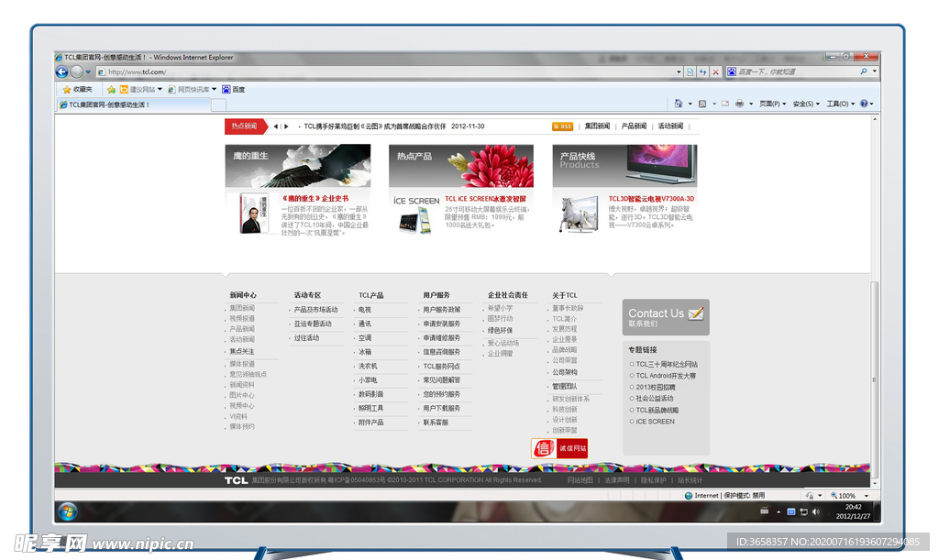Click the RSS feeds icon in command bar
939x560 pixels.
click(703, 104)
